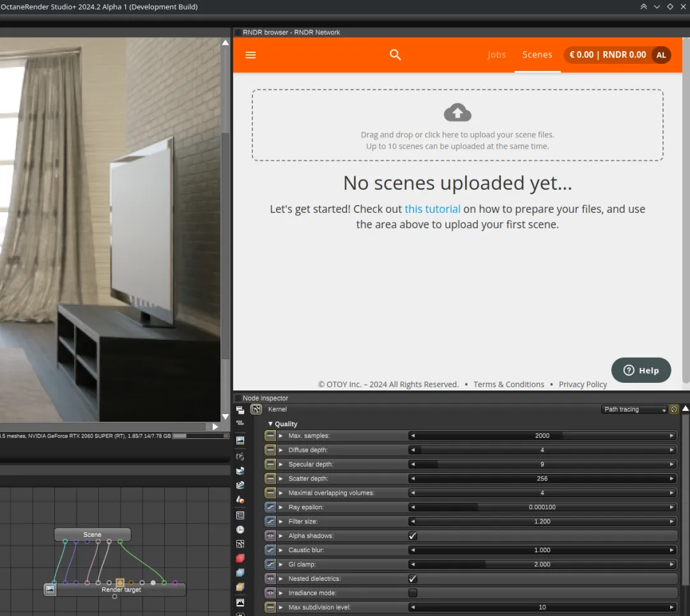Disable the Nested dielectrics checkbox
690x616 pixels.
point(413,579)
